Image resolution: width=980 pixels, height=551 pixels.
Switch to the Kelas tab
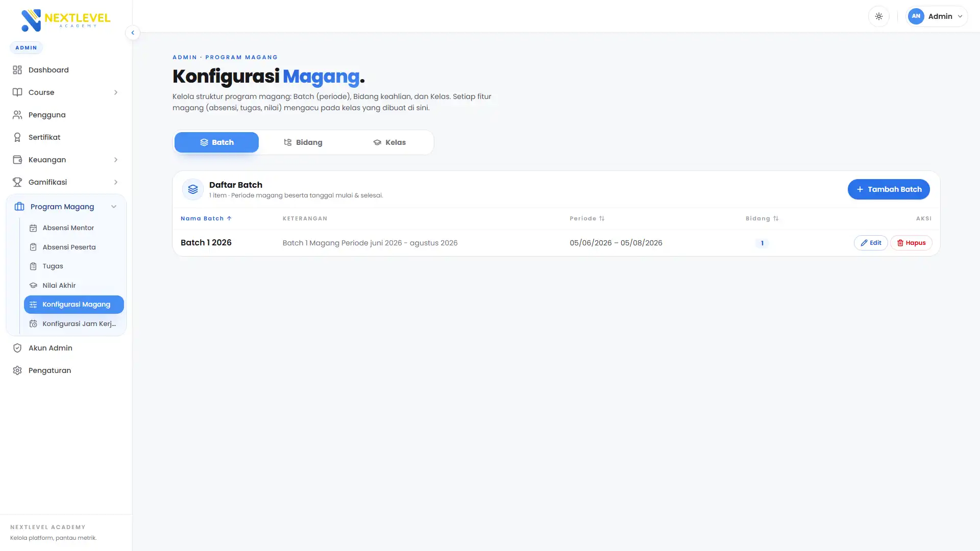(389, 142)
